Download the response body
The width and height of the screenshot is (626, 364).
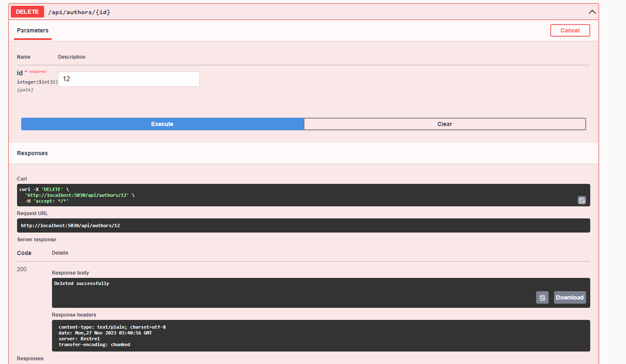[569, 297]
